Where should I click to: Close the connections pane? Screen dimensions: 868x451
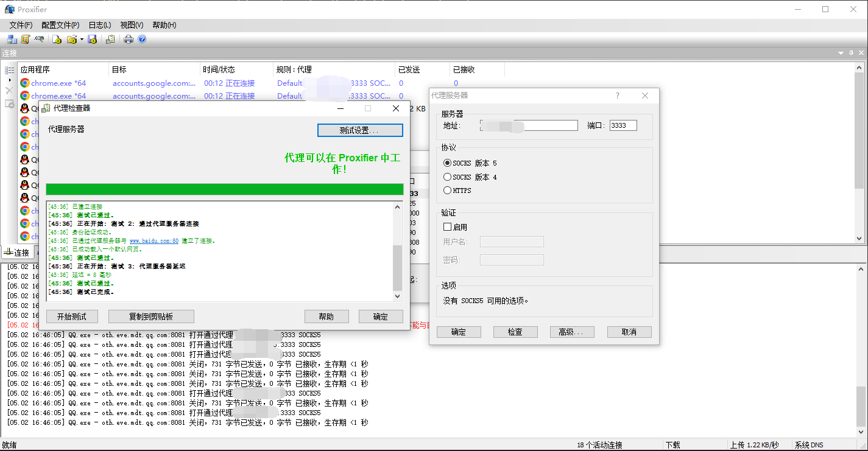point(860,54)
